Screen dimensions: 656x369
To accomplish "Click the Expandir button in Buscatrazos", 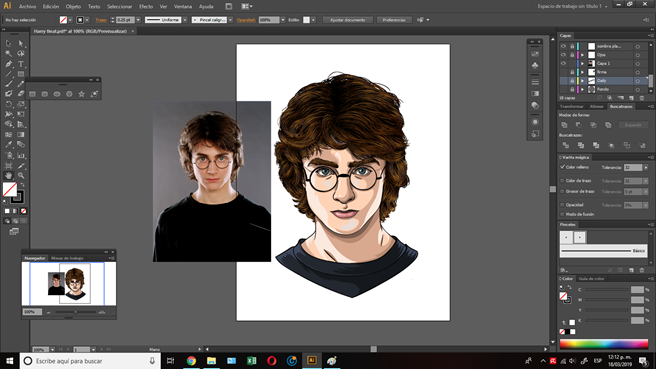I will point(633,125).
